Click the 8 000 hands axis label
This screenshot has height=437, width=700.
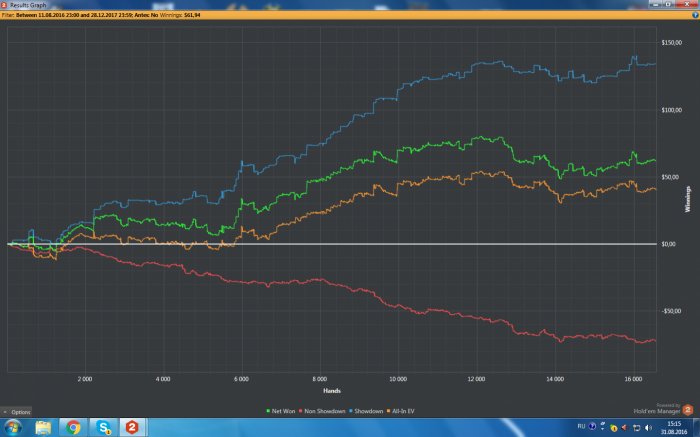point(320,379)
